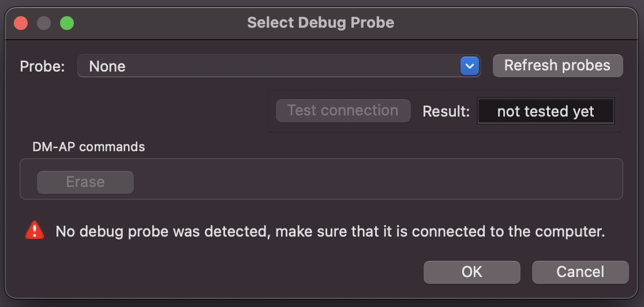Click the 'Result:' label
The height and width of the screenshot is (307, 644).
(x=446, y=111)
